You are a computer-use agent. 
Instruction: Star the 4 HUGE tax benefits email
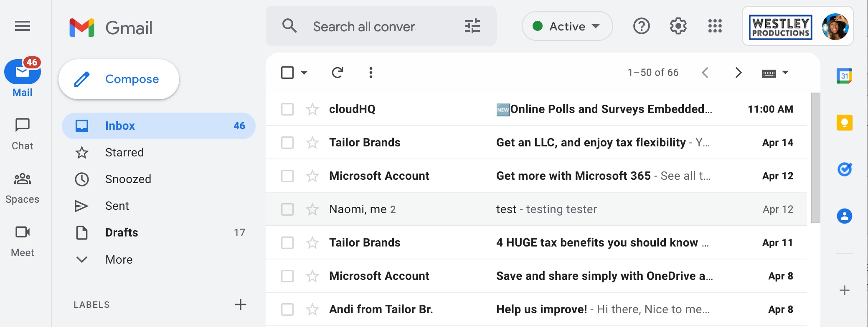[x=312, y=243]
